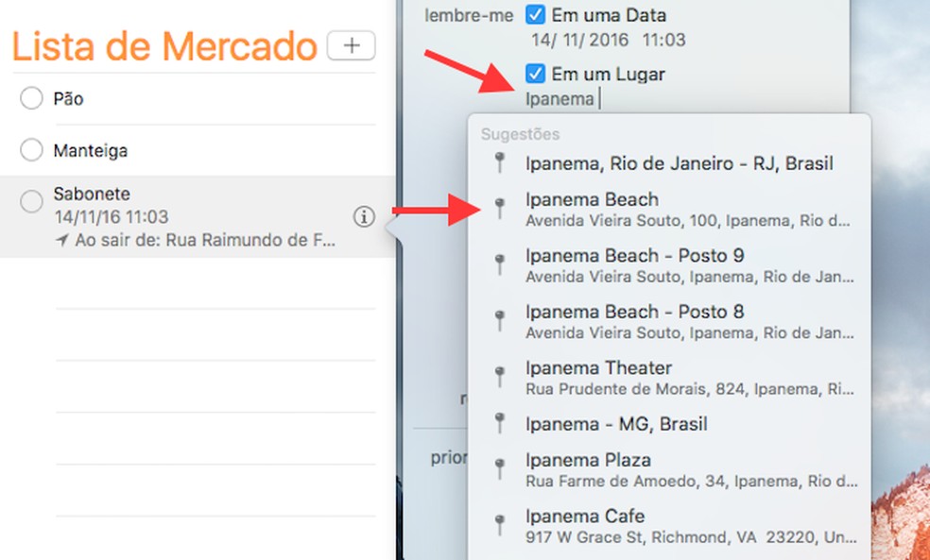The image size is (930, 560).
Task: Click the pin icon for Ipanema, Rio de Janeiro
Action: point(501,162)
